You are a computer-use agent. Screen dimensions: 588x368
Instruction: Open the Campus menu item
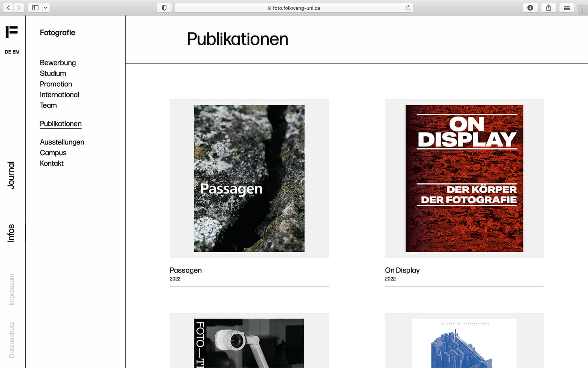53,152
